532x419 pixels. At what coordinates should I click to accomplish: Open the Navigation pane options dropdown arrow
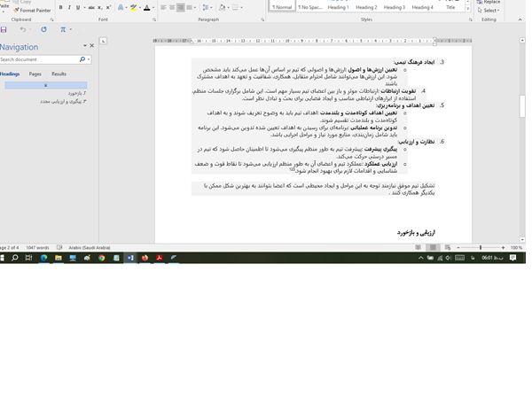(x=85, y=46)
